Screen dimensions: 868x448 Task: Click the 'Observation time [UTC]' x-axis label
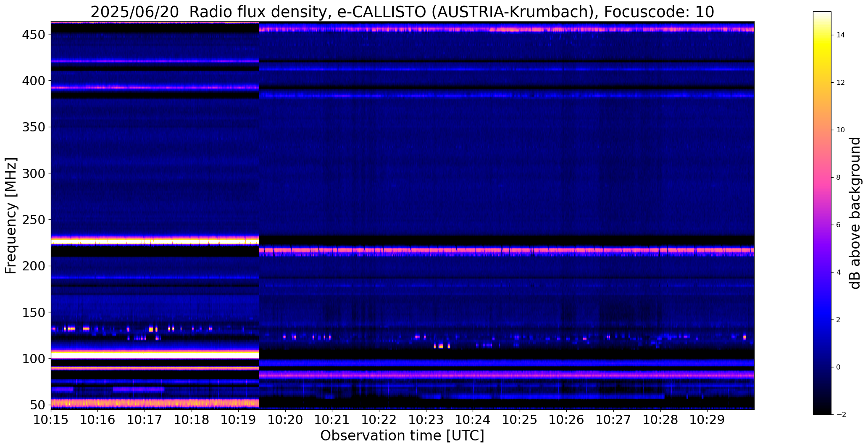[402, 435]
